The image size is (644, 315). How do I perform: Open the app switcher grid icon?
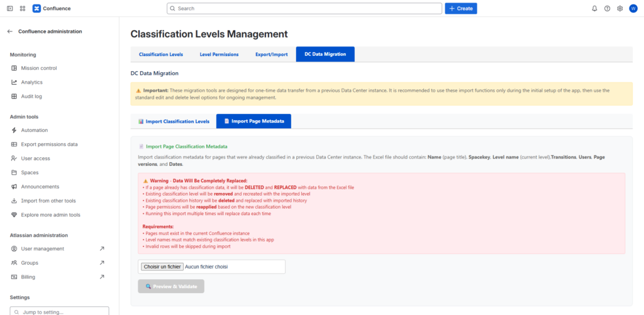(x=23, y=9)
